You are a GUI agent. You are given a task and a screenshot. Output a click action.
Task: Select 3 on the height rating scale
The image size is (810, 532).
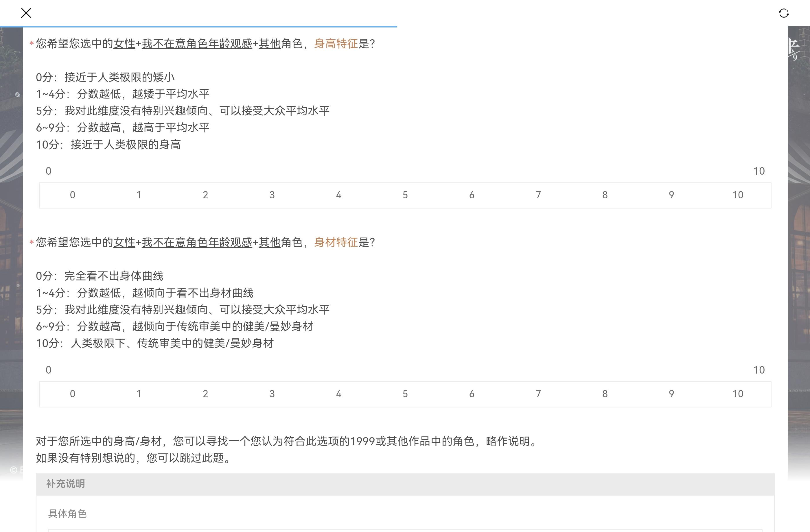coord(272,195)
